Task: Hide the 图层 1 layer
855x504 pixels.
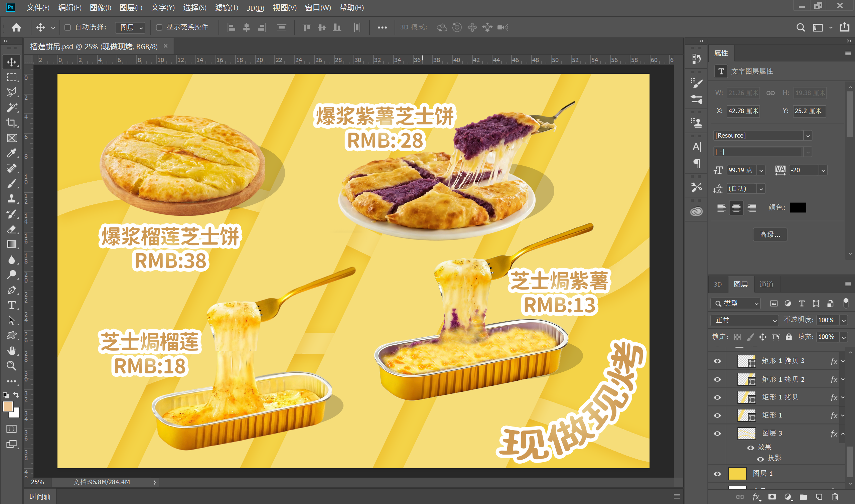Action: [717, 473]
